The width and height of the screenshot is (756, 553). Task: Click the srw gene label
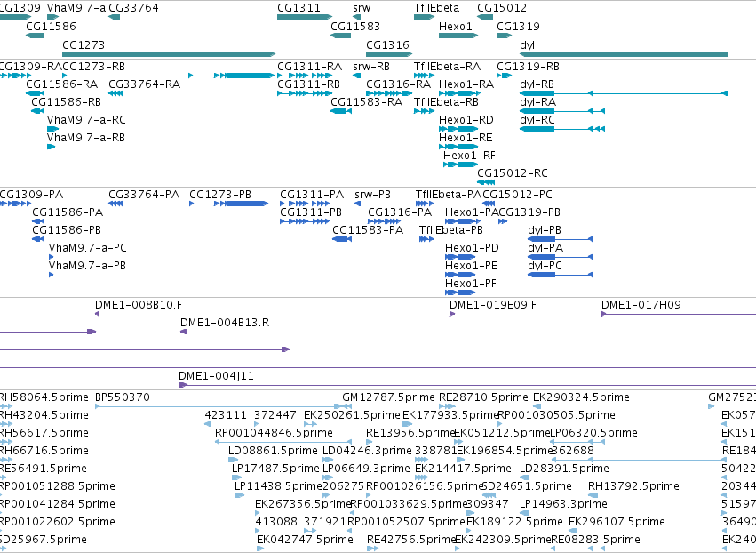pos(362,8)
